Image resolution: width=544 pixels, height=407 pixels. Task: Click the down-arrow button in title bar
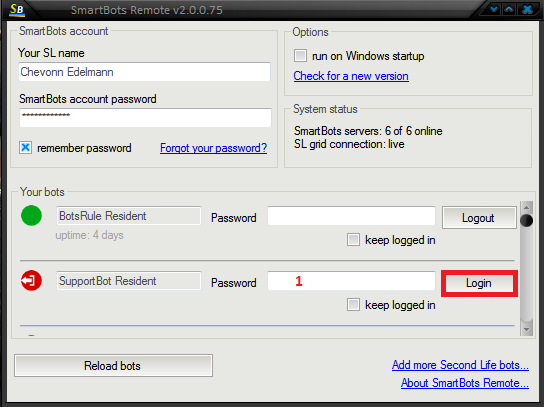point(494,9)
